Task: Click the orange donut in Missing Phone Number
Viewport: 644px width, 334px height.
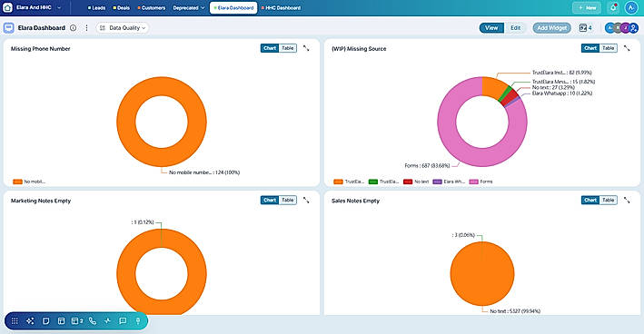Action: coord(126,122)
